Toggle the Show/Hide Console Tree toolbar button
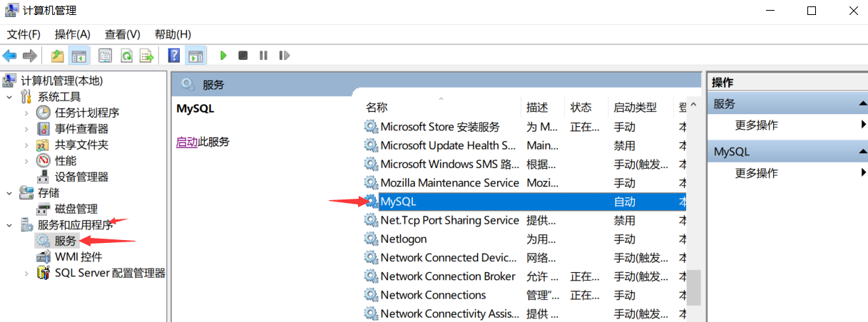868x322 pixels. click(79, 56)
